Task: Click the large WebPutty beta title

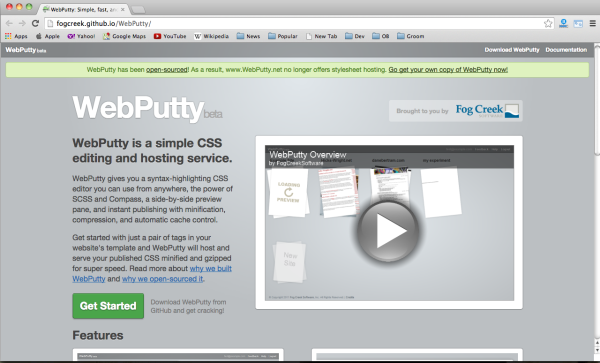Action: pos(147,109)
